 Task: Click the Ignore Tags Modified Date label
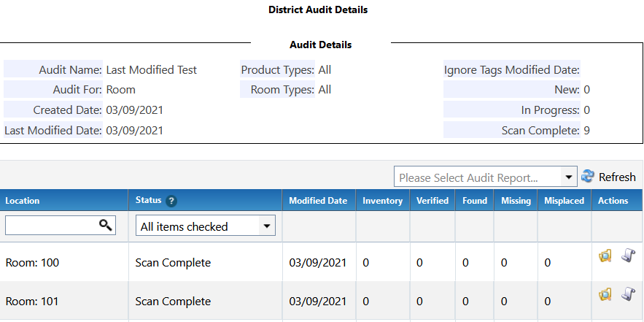[512, 70]
